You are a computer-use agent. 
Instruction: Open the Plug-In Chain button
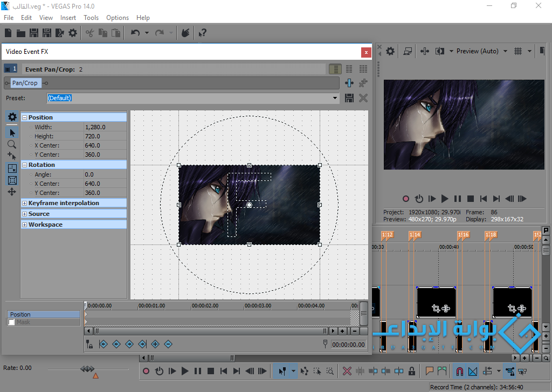(x=349, y=83)
